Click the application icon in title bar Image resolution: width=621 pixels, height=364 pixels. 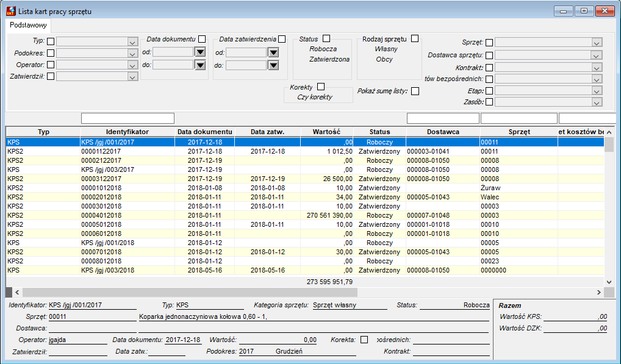click(x=11, y=11)
